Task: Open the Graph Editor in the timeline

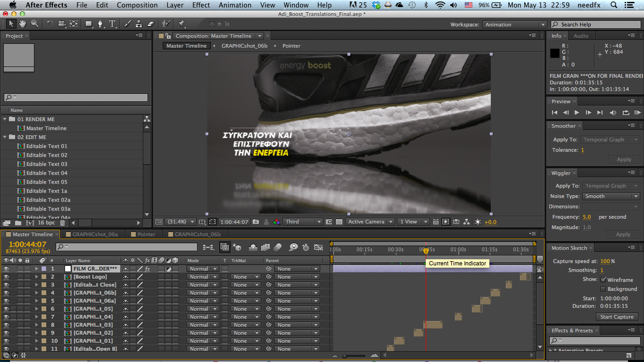Action: click(x=319, y=247)
